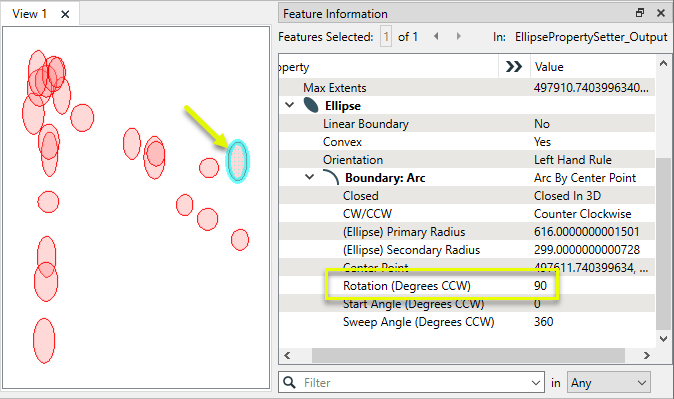Click the magnifier search icon
The height and width of the screenshot is (399, 674).
[x=290, y=383]
